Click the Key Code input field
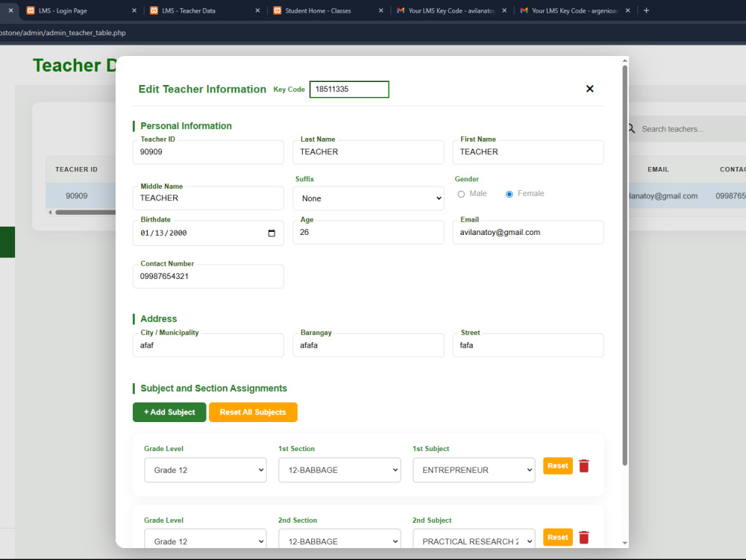The width and height of the screenshot is (746, 560). 349,89
